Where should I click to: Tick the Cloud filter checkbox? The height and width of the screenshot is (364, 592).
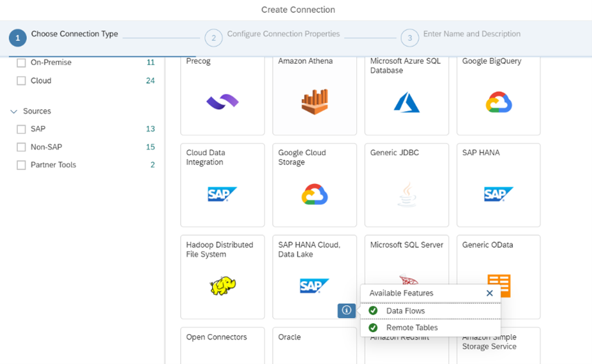coord(21,81)
